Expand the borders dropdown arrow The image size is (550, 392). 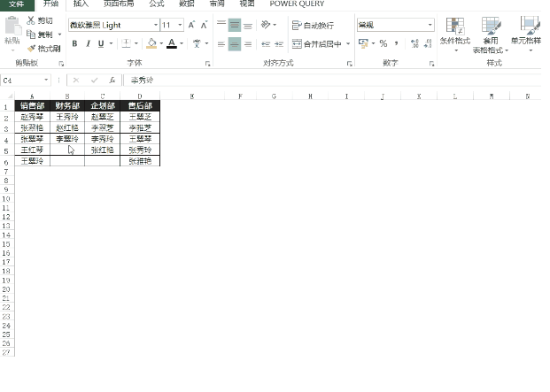(136, 43)
